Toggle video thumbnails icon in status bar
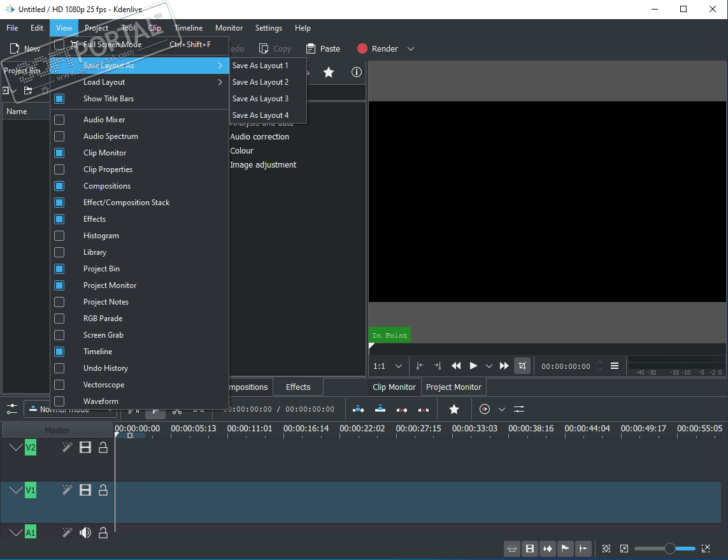 [530, 549]
